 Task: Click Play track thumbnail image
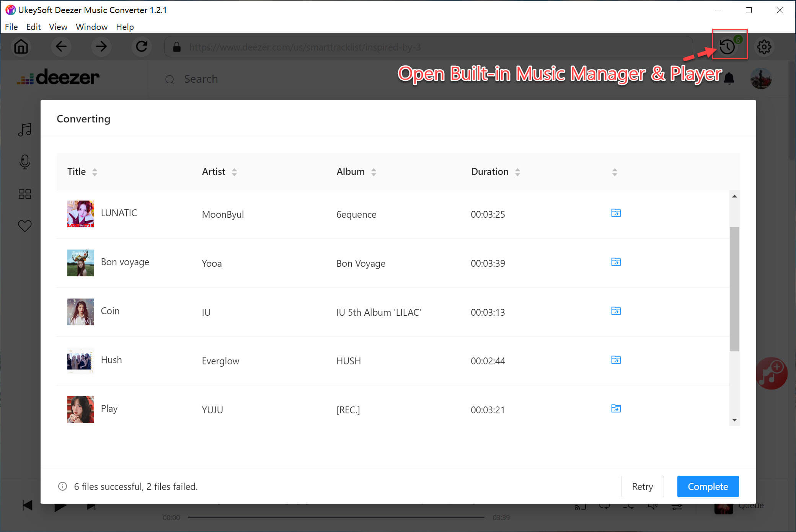[x=80, y=409]
